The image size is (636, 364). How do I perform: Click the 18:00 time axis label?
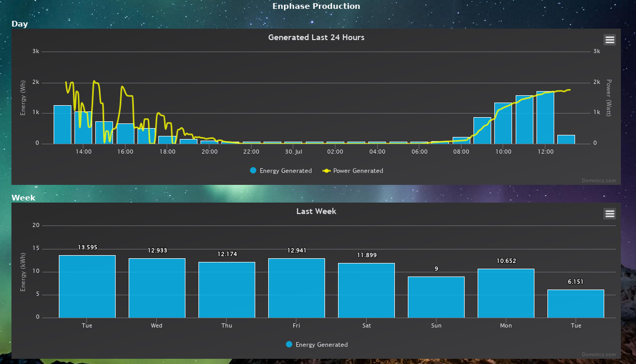(x=167, y=152)
